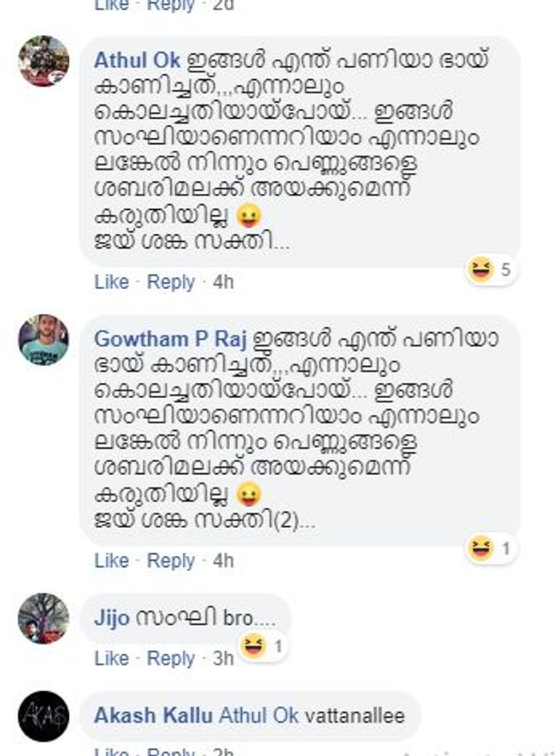Like Gowtham P Raj's comment
The height and width of the screenshot is (756, 556).
coord(111,561)
